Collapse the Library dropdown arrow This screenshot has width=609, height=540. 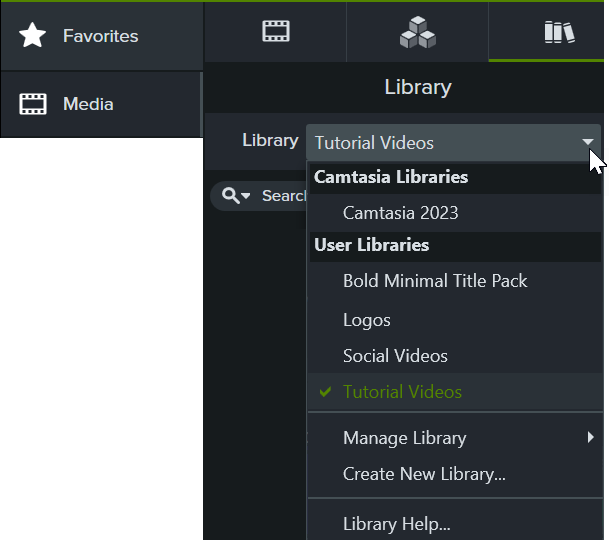pos(588,143)
